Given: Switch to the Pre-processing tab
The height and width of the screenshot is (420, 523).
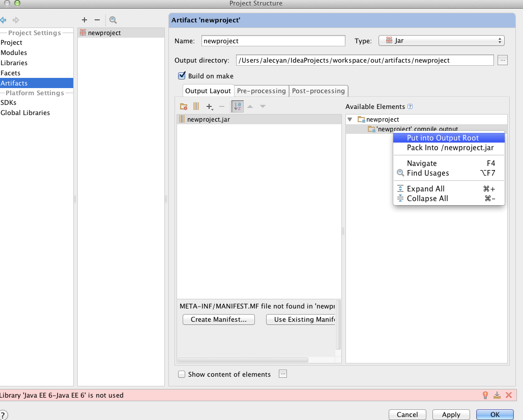Looking at the screenshot, I should coord(261,91).
